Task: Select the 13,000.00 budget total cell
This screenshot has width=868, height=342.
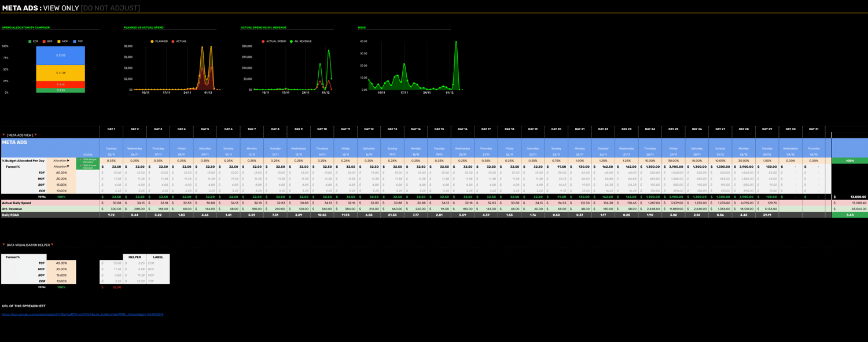Action: (x=850, y=197)
